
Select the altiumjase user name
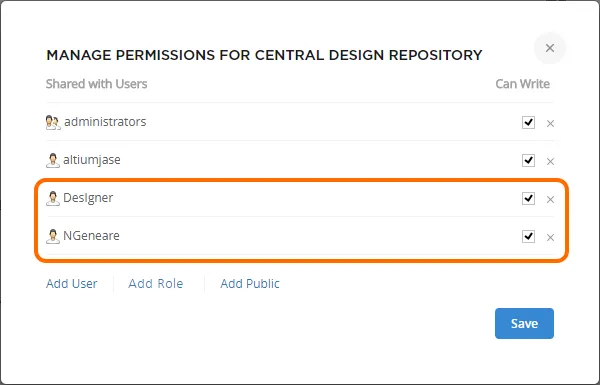pyautogui.click(x=92, y=160)
